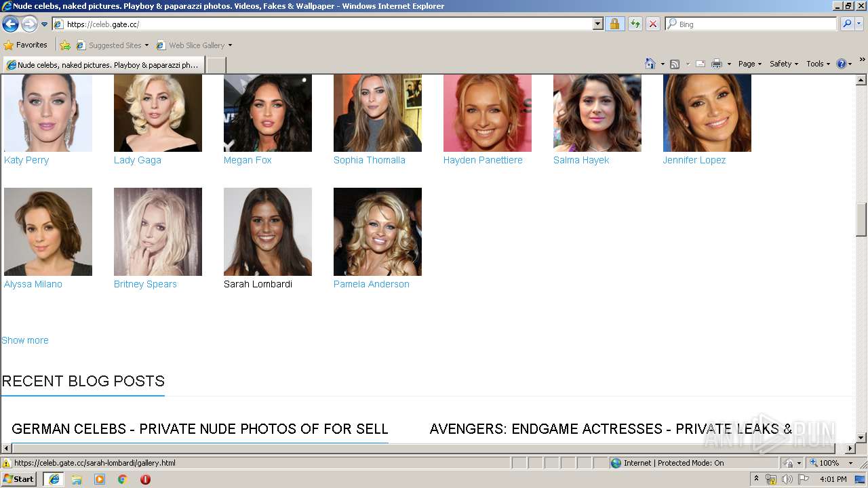View the security report padlock icon
This screenshot has height=488, width=868.
pos(614,24)
